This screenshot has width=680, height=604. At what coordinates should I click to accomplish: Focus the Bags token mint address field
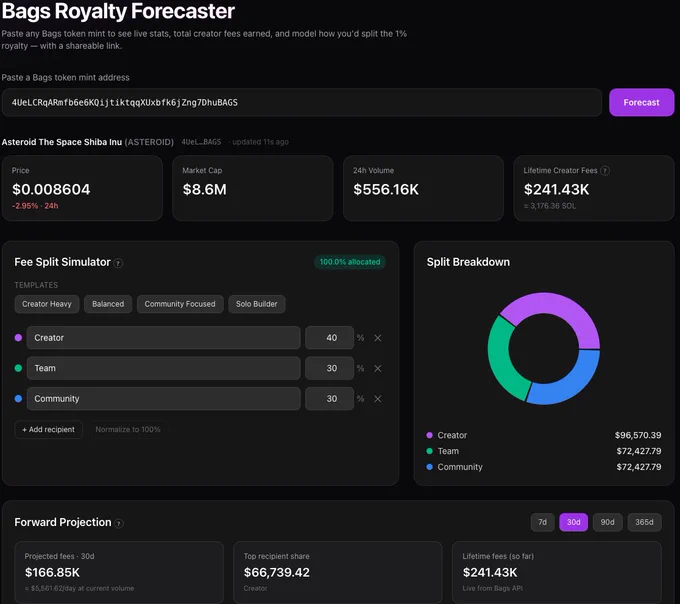302,102
